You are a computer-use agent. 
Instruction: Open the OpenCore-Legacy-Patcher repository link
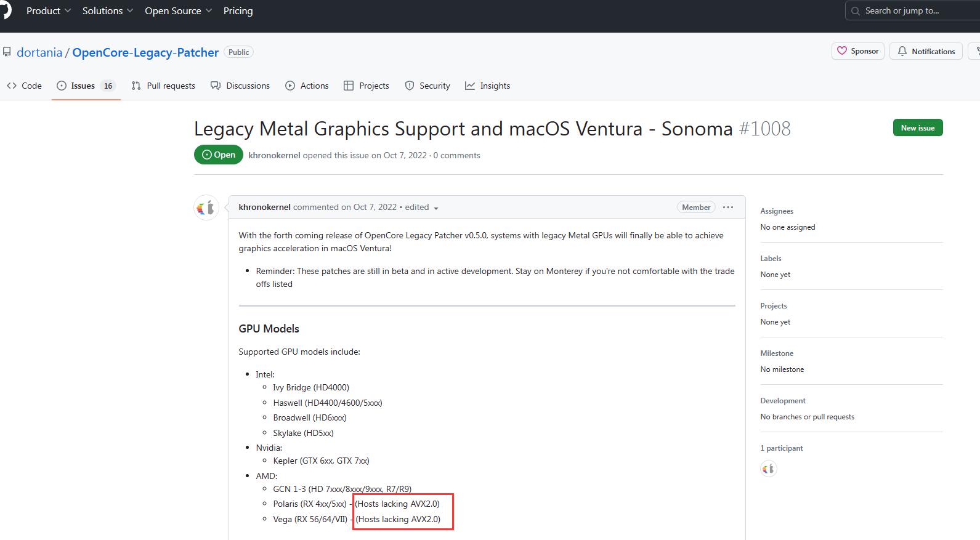(145, 52)
